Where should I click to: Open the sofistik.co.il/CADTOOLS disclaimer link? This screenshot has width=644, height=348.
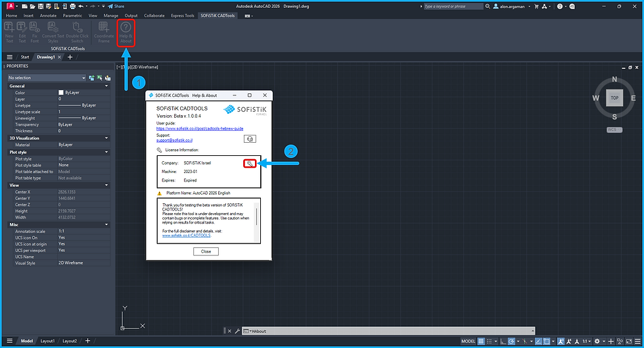187,236
